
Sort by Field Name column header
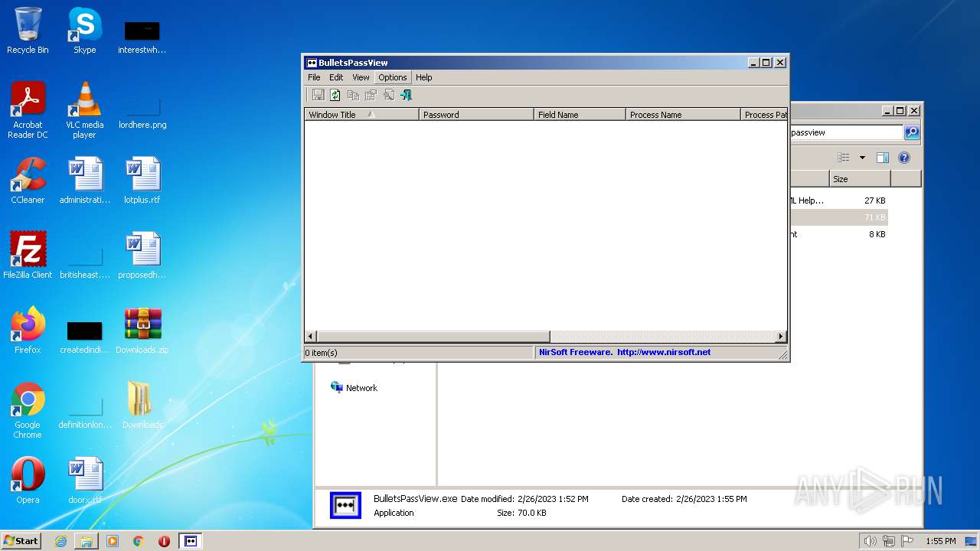[x=580, y=114]
